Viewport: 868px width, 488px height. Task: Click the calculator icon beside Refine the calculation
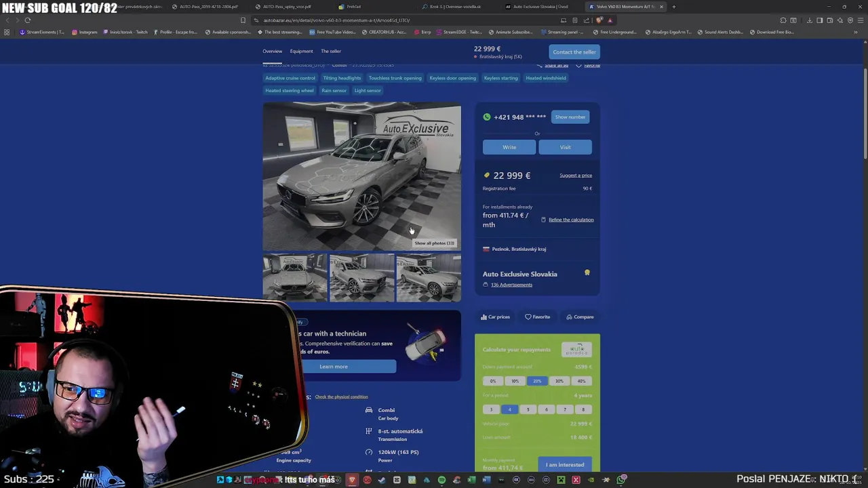543,220
